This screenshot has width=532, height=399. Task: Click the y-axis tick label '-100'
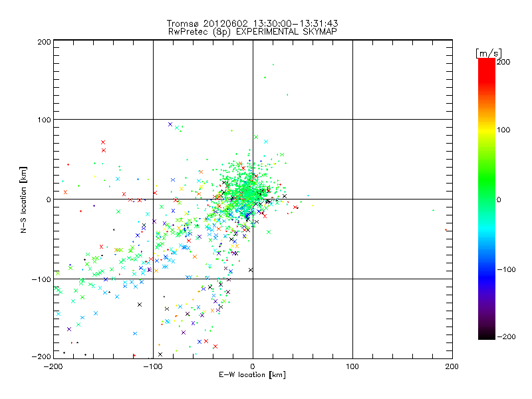[41, 279]
